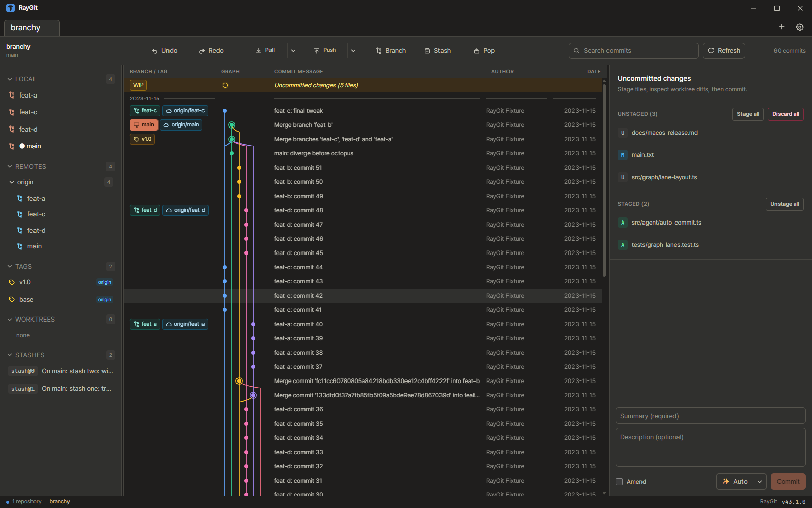
Task: Select commit 'feat-a: commit 40'
Action: [x=363, y=324]
